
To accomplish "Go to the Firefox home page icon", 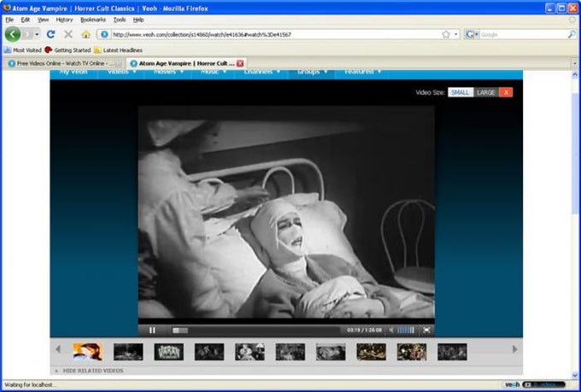I will coord(86,34).
